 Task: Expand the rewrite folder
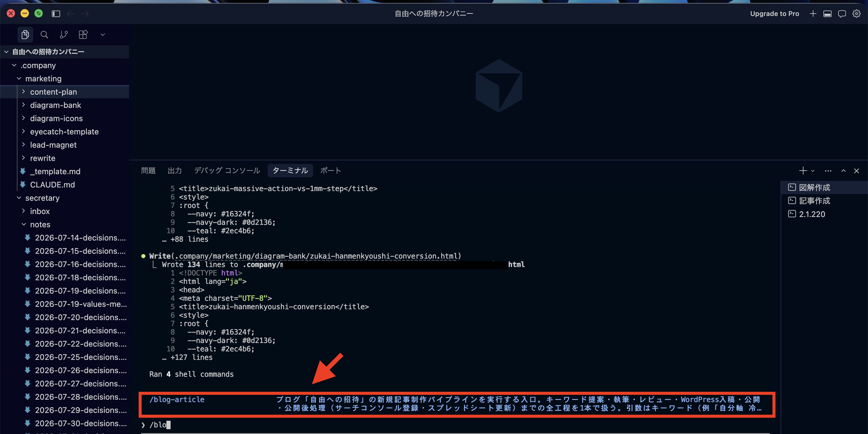(64, 158)
